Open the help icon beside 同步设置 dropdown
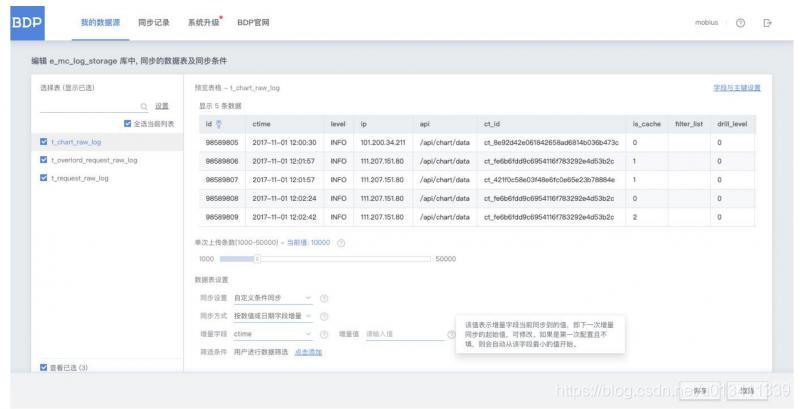This screenshot has height=409, width=800. tap(324, 298)
